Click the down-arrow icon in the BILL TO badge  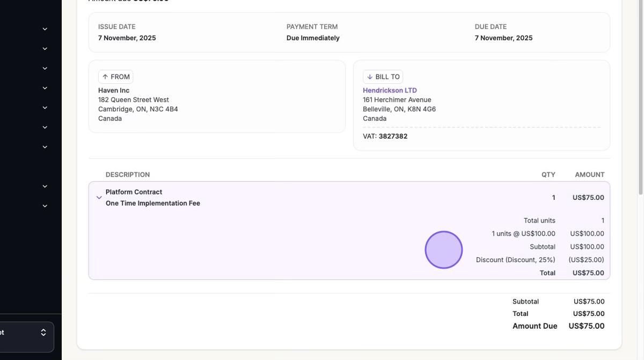(370, 77)
